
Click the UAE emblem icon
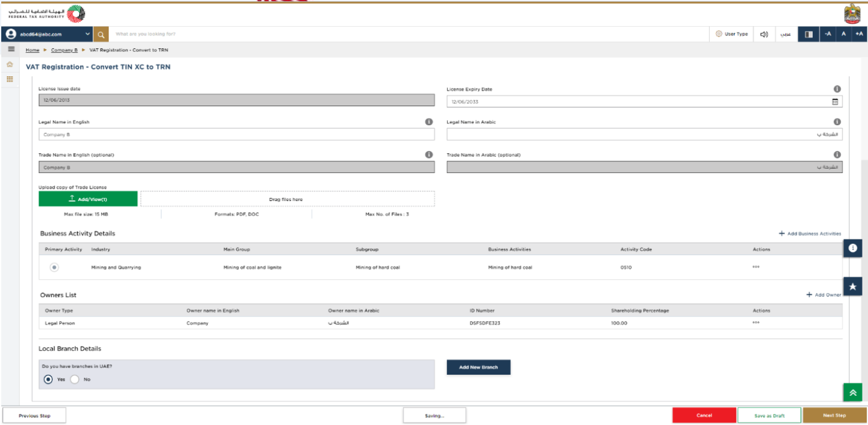click(x=852, y=14)
